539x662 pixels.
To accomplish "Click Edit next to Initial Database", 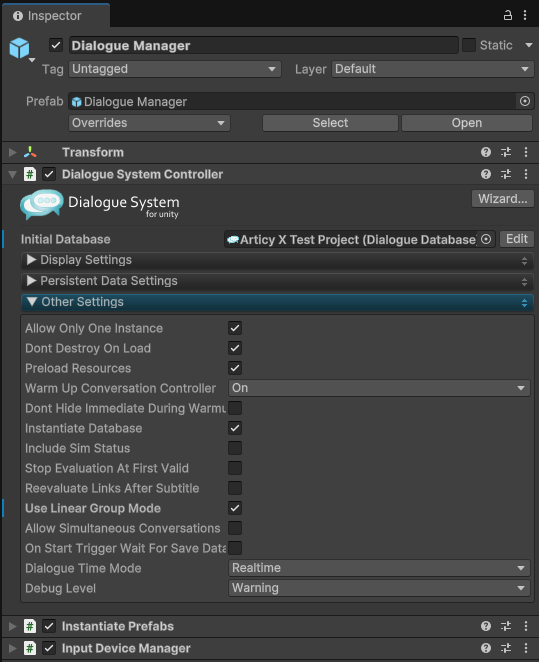I will pos(517,239).
